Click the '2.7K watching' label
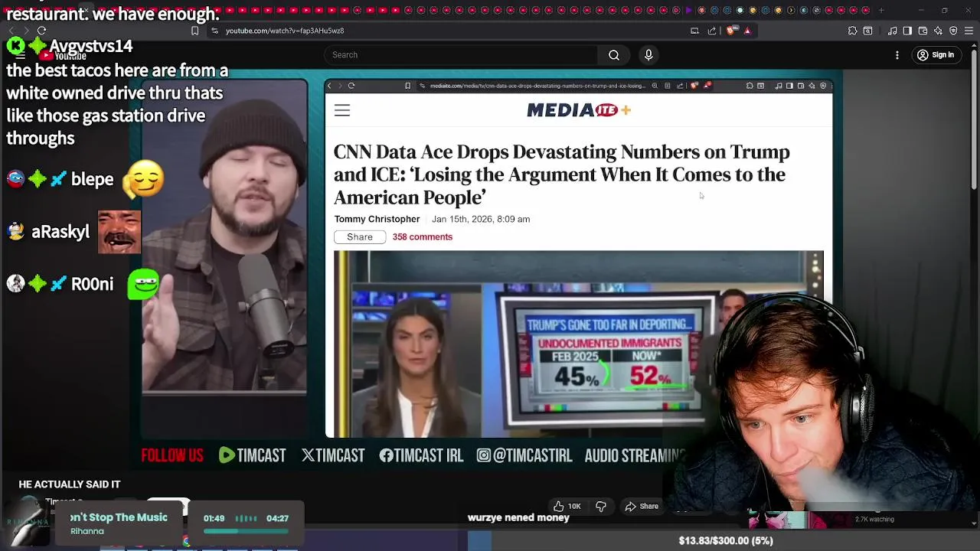The image size is (980, 551). 874,520
